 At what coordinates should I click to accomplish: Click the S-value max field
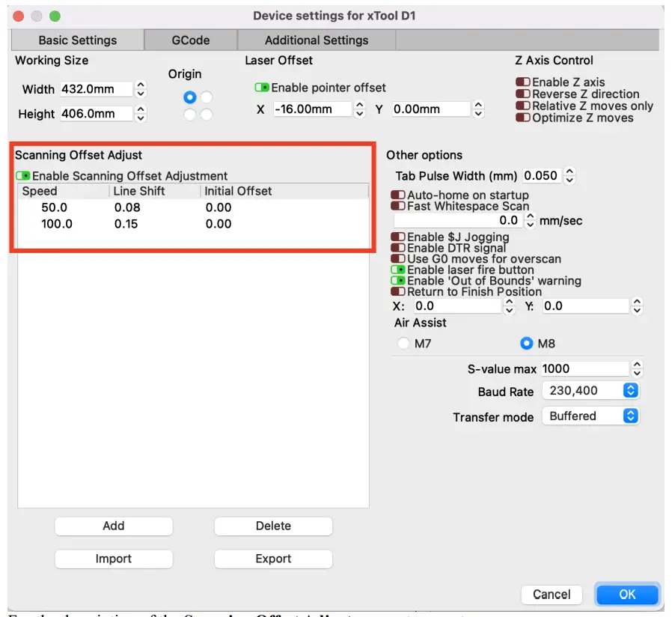click(x=585, y=368)
